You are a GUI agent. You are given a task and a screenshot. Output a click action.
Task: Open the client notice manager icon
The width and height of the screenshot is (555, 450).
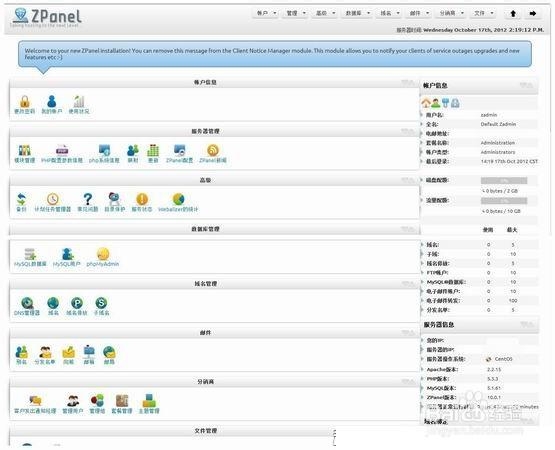tap(35, 401)
